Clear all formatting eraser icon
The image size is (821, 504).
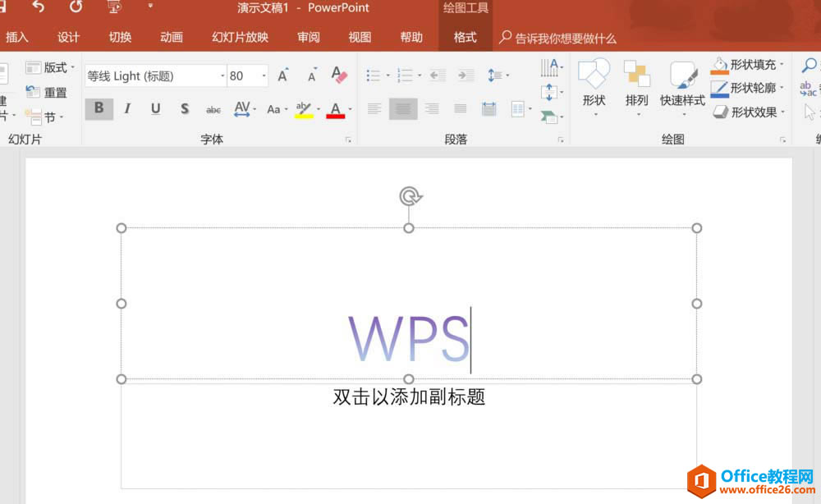[x=339, y=75]
